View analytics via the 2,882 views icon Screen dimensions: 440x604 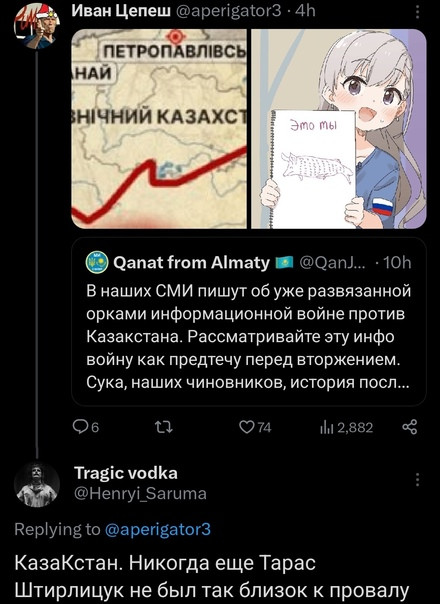(327, 428)
